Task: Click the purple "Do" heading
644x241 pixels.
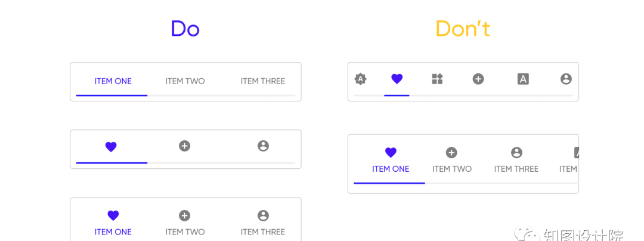Action: pos(185,29)
